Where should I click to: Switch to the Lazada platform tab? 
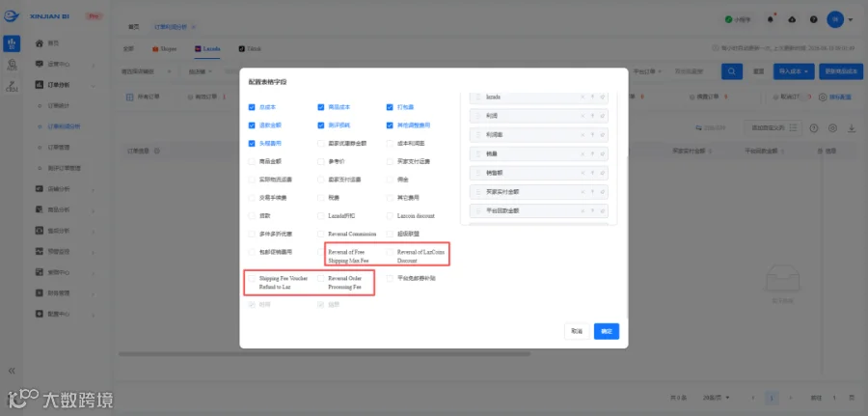pos(207,49)
